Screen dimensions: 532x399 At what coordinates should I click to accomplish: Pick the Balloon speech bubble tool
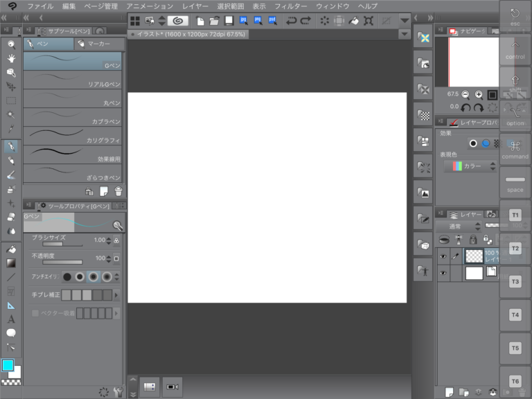11,333
